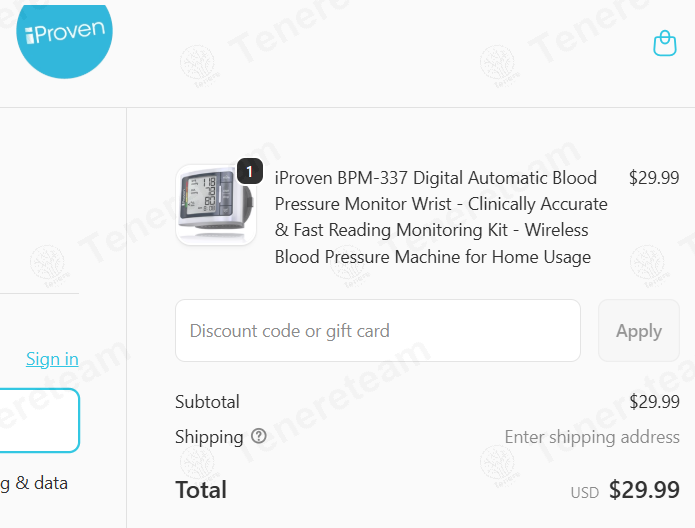Click the '& data' text on the left
695x528 pixels.
point(42,483)
